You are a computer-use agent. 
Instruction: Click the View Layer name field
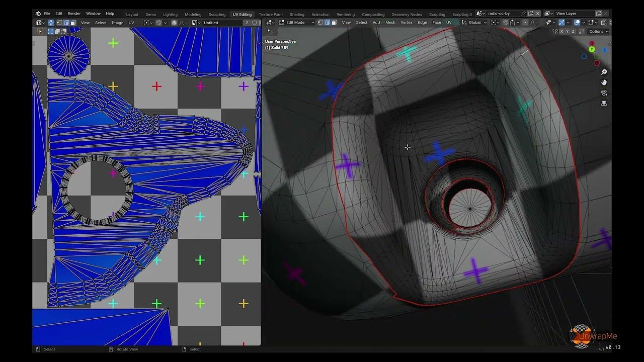pyautogui.click(x=574, y=14)
